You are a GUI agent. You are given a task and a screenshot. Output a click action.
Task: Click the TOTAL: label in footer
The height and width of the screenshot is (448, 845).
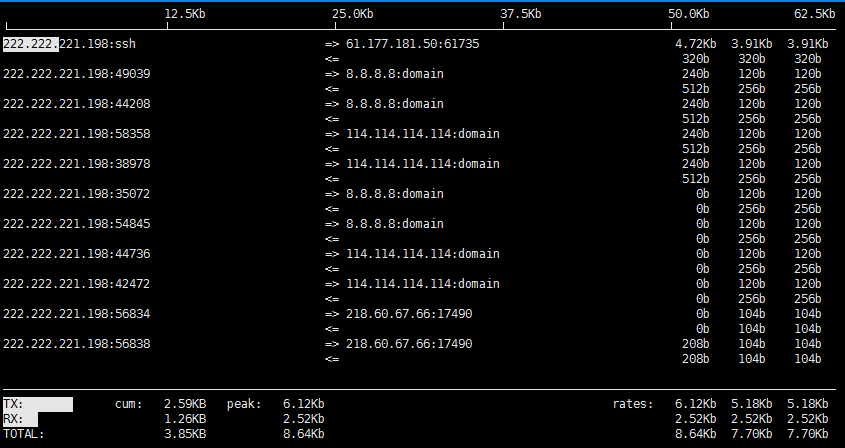pos(24,434)
